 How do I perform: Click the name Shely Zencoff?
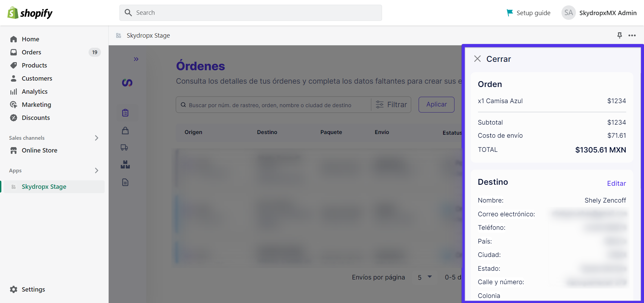[x=605, y=200]
